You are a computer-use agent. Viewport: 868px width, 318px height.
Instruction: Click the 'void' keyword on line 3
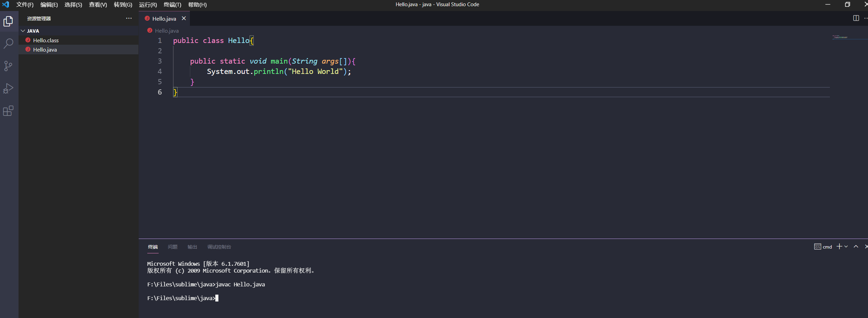[258, 61]
